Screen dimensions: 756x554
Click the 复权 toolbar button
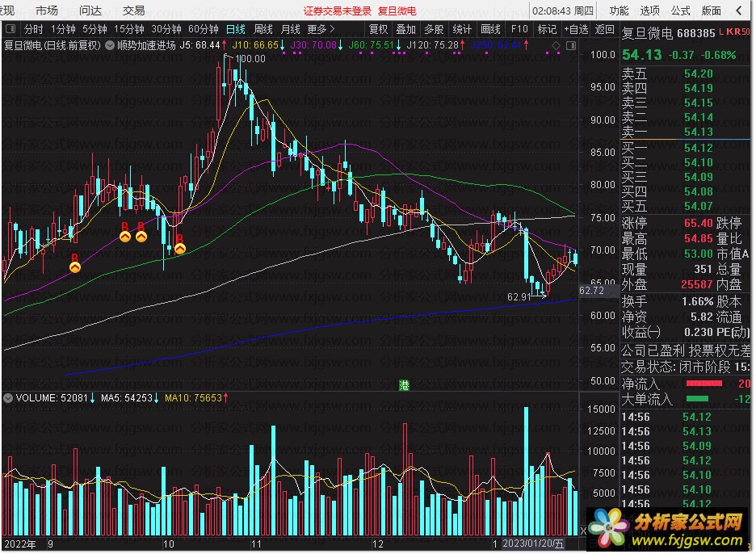378,29
